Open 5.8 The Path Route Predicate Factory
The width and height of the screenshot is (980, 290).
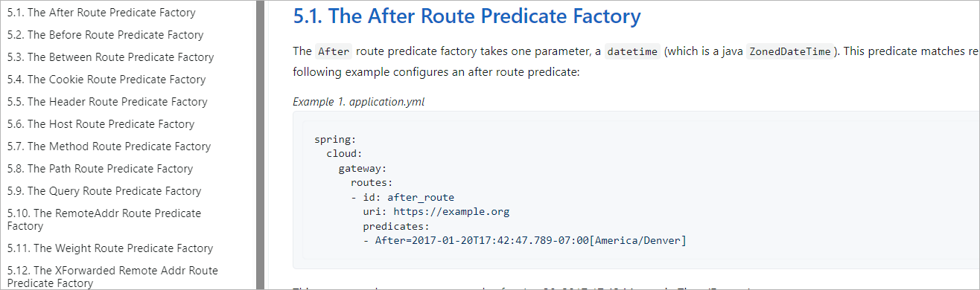pos(100,169)
